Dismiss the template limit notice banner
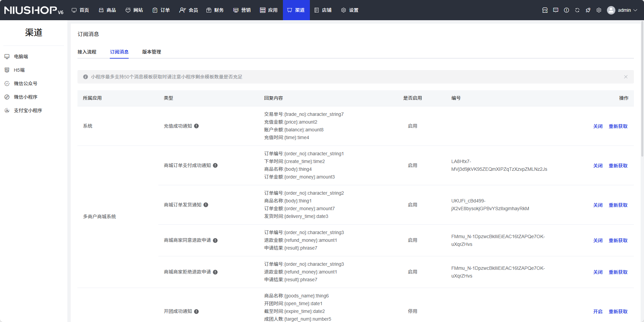Viewport: 644px width, 322px height. pyautogui.click(x=625, y=77)
